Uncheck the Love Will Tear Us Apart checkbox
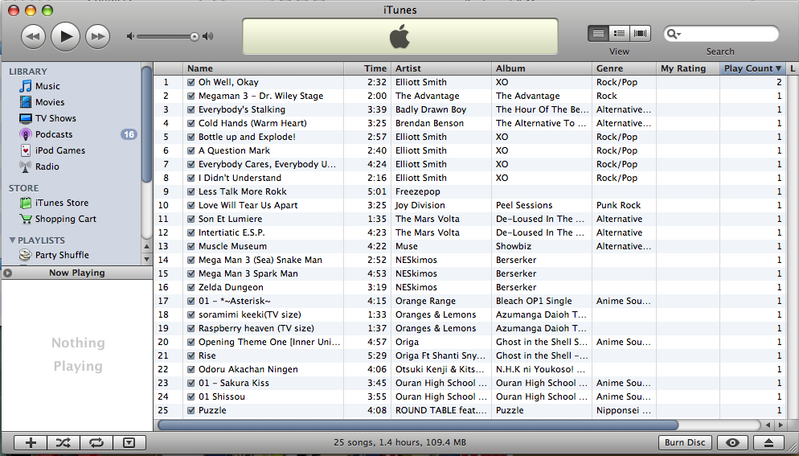Viewport: 799px width, 456px height. tap(191, 205)
